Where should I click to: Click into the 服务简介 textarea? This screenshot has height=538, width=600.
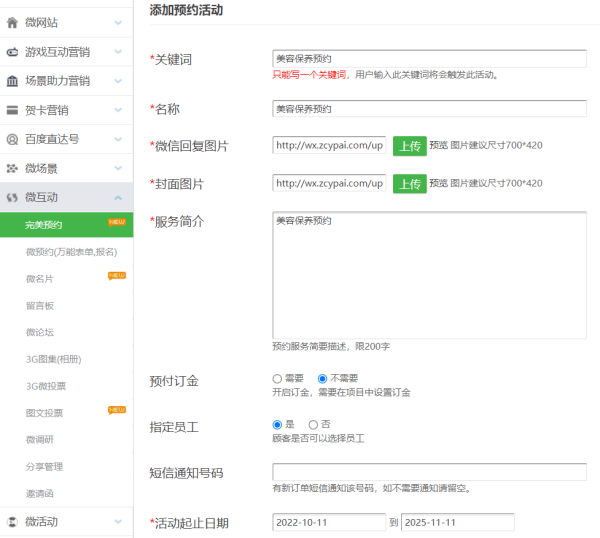pyautogui.click(x=429, y=275)
